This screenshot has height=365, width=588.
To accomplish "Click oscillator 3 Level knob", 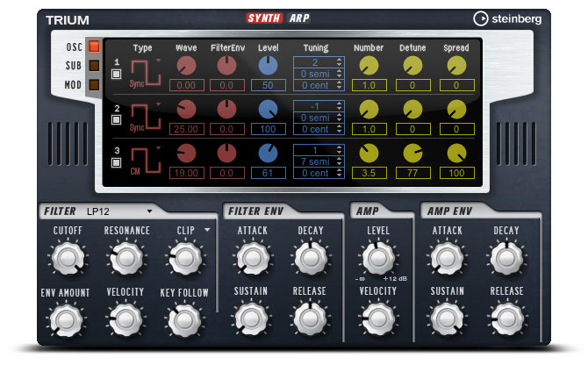I will [x=269, y=154].
